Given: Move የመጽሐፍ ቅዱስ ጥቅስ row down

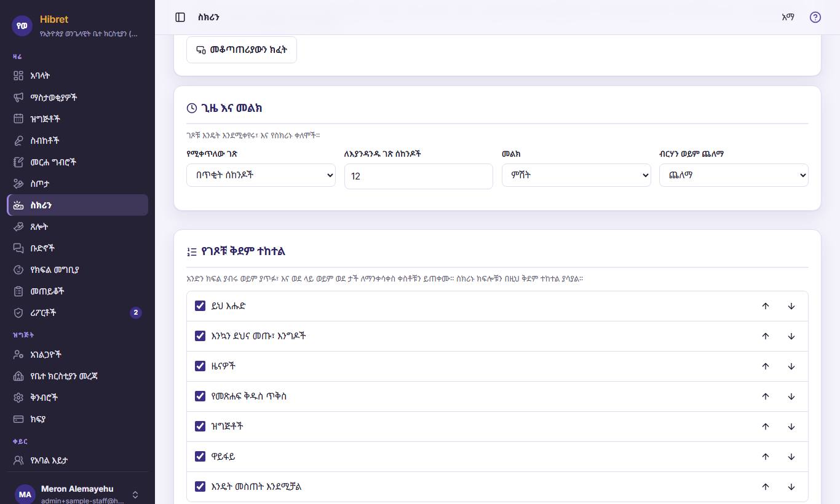Looking at the screenshot, I should click(x=791, y=396).
